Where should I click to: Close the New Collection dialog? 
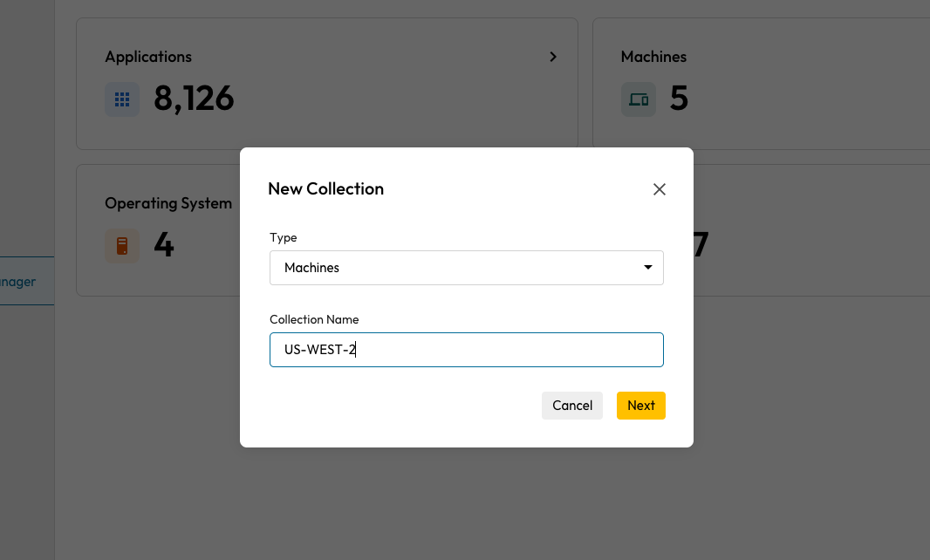point(660,189)
